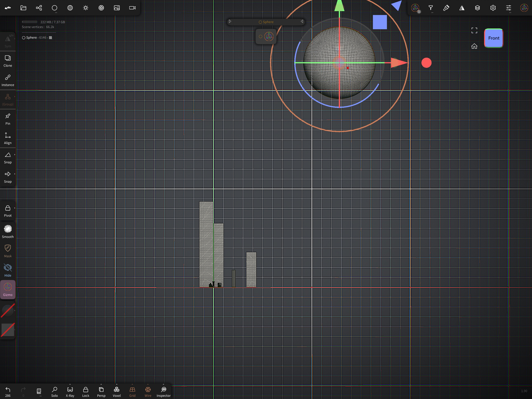Toggle Wire wireframe display
This screenshot has height=399, width=532.
pyautogui.click(x=148, y=392)
